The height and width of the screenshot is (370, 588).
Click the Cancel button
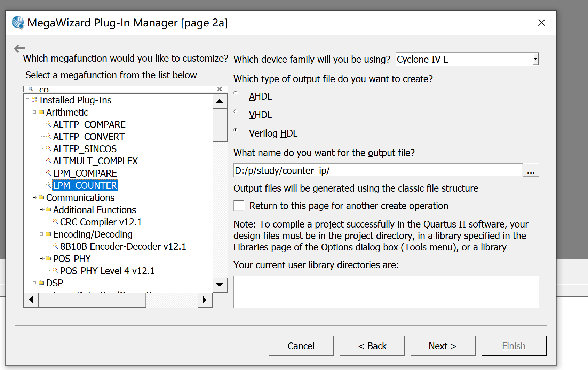[301, 346]
